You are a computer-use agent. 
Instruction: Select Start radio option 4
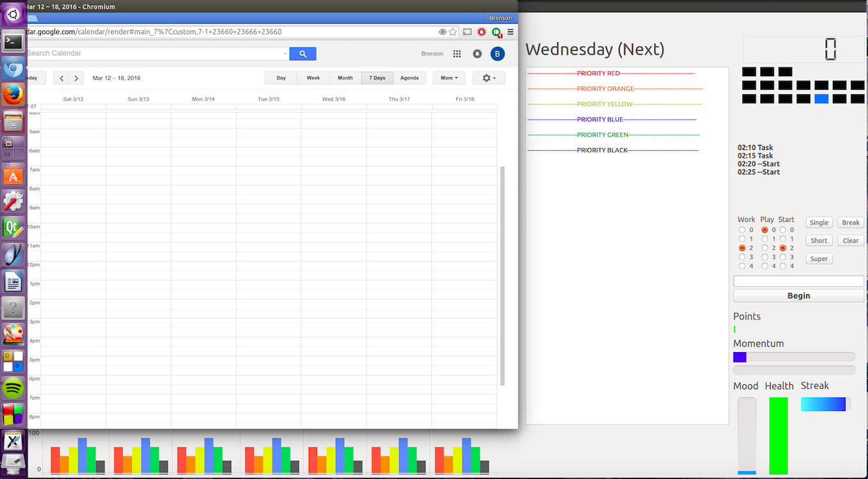point(783,266)
